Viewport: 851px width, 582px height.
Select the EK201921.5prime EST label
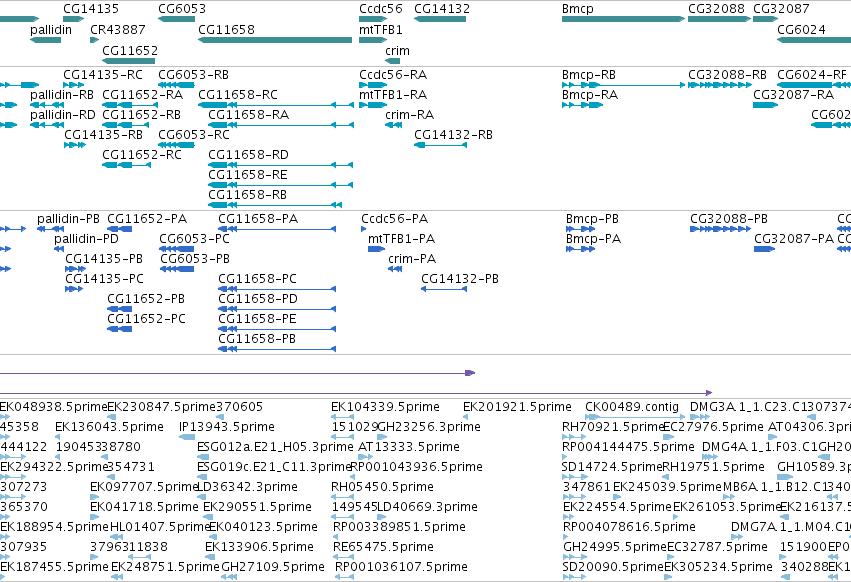(517, 407)
